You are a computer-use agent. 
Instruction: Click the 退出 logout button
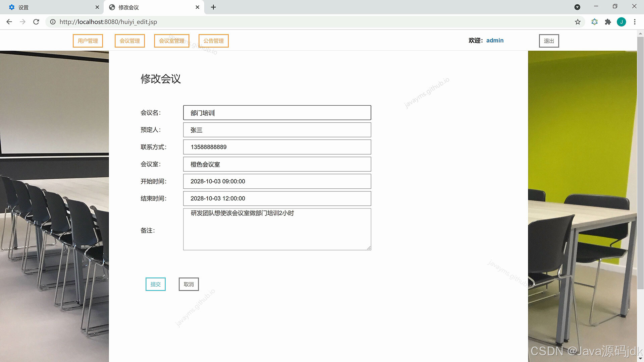[549, 41]
